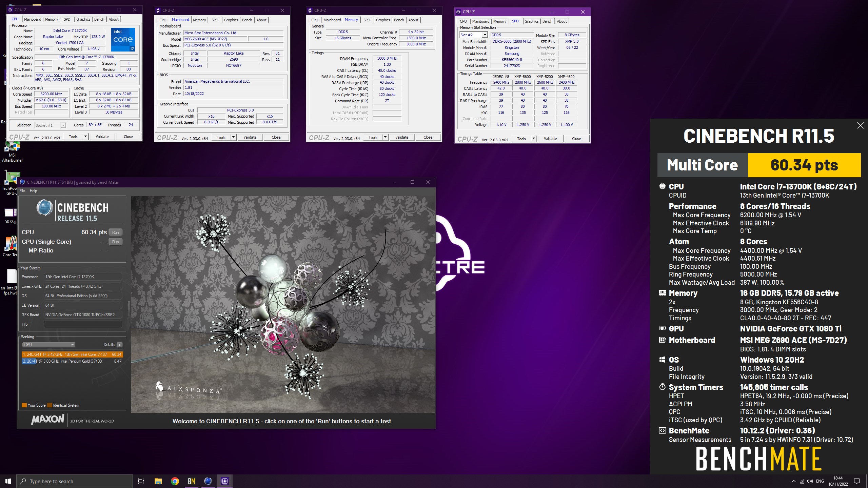Switch to Bench tab in first CPU-Z
This screenshot has height=488, width=868.
coord(99,19)
